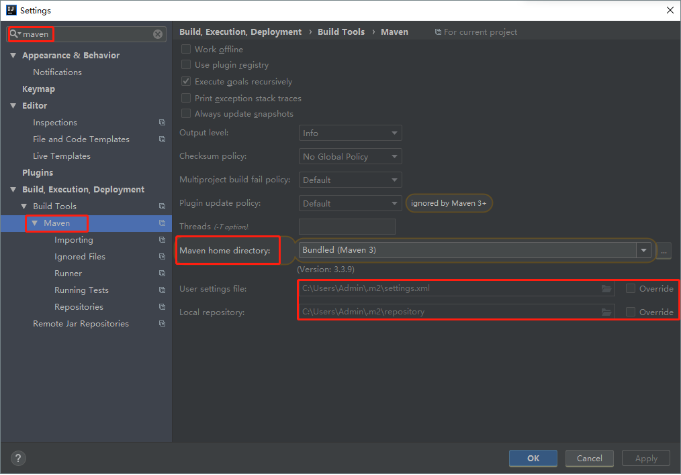
Task: Enable Use plugin registry checkbox
Action: pyautogui.click(x=186, y=65)
